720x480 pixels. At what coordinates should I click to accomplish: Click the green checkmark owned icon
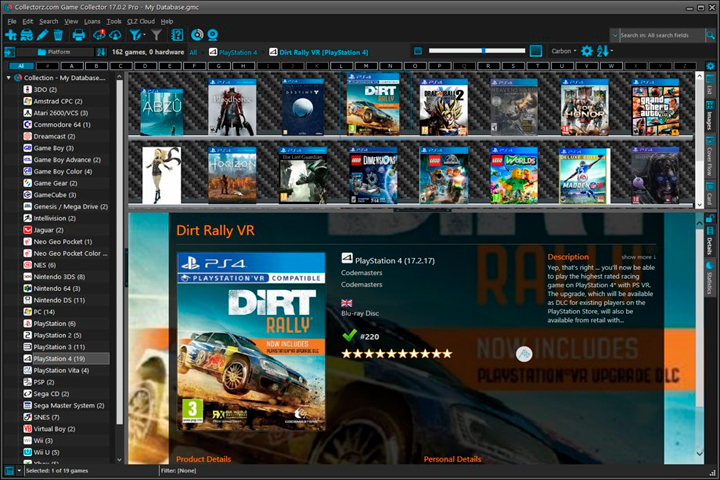(x=349, y=335)
